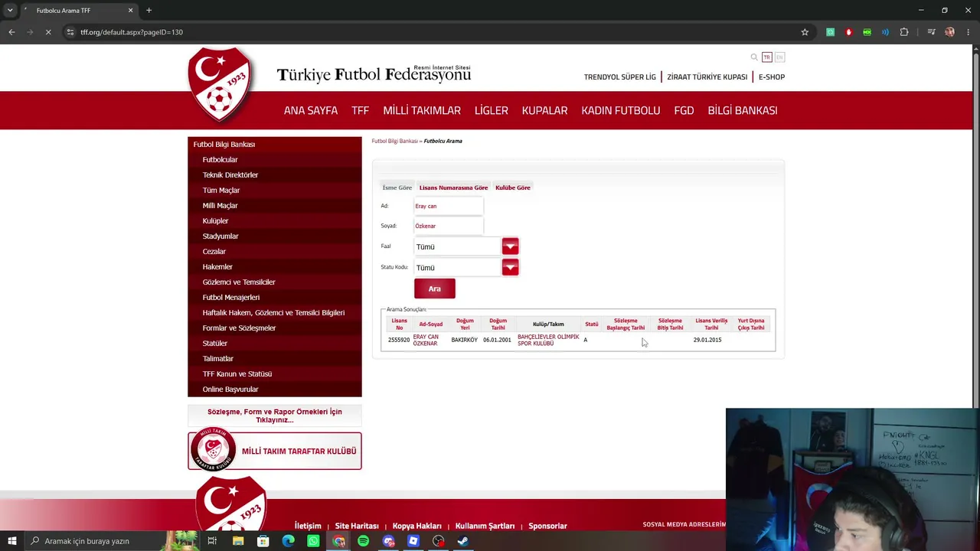
Task: Open TRENDYOL SÜPER LİG link
Action: coord(620,77)
